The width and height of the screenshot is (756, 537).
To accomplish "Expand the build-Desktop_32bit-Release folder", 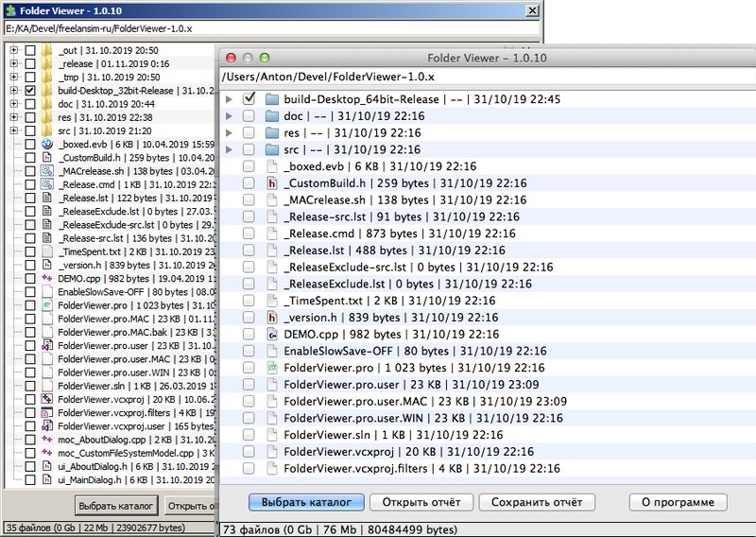I will click(x=13, y=90).
